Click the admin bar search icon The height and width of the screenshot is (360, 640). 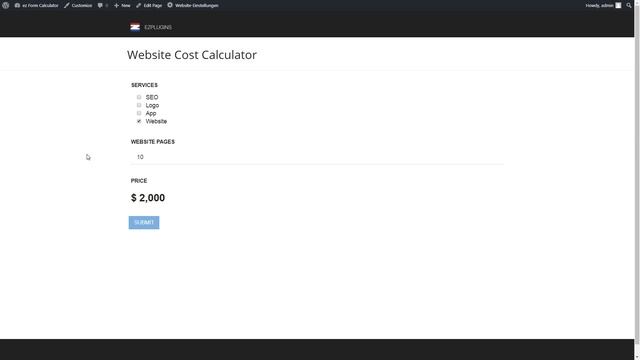629,5
